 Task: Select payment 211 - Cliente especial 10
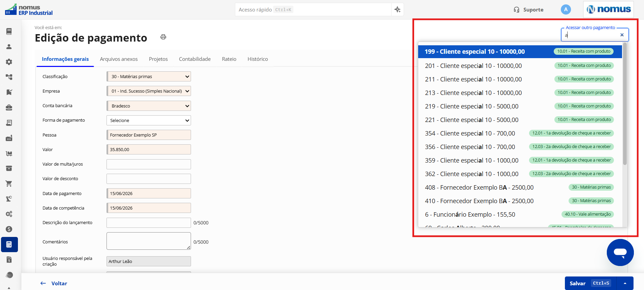pyautogui.click(x=520, y=79)
